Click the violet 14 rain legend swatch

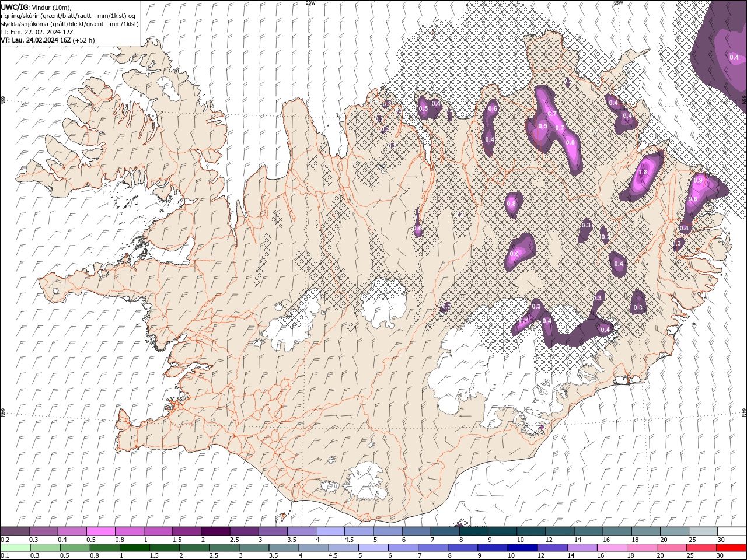tap(582, 548)
